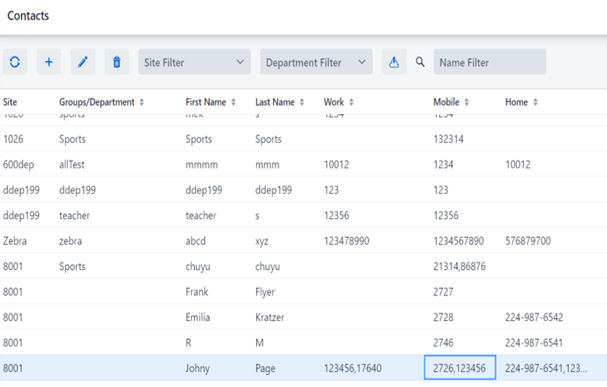
Task: Click first name Frank
Action: tap(197, 292)
